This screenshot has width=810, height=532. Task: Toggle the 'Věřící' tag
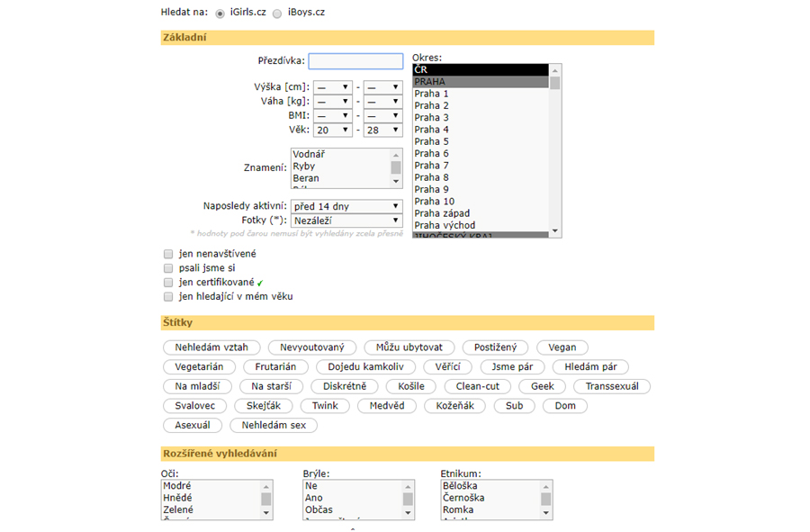(x=447, y=366)
